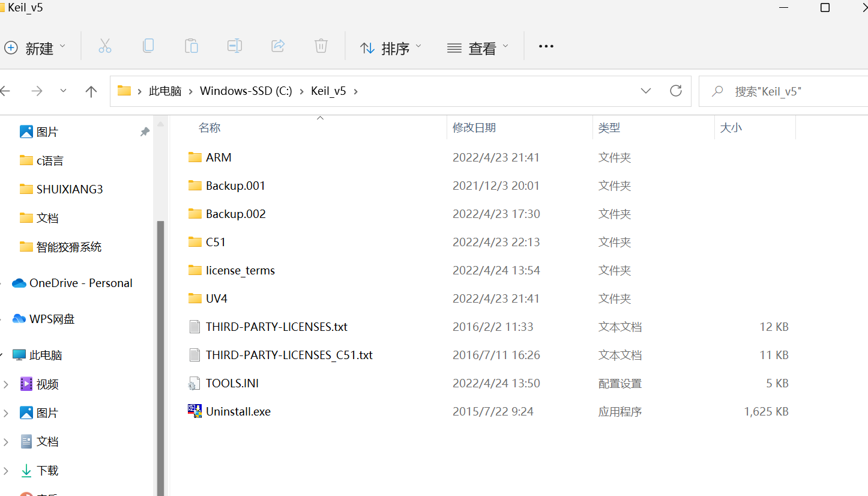Select THIRD-PARTY-LICENSES_C51.txt file name

(x=289, y=355)
